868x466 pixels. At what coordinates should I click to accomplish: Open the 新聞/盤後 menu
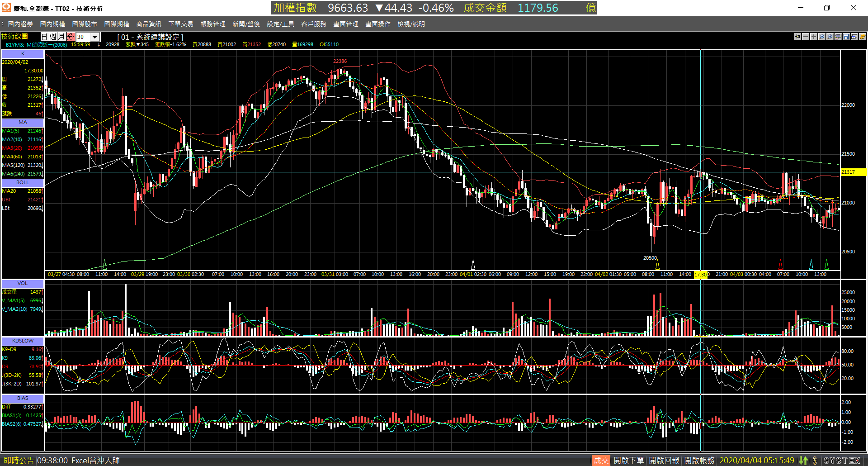pos(246,24)
